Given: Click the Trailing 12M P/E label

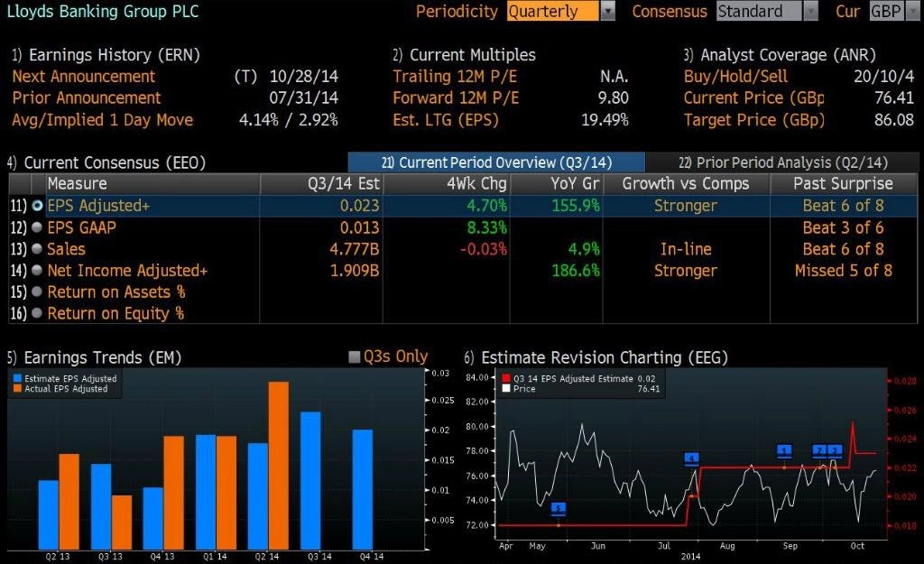Looking at the screenshot, I should click(455, 77).
